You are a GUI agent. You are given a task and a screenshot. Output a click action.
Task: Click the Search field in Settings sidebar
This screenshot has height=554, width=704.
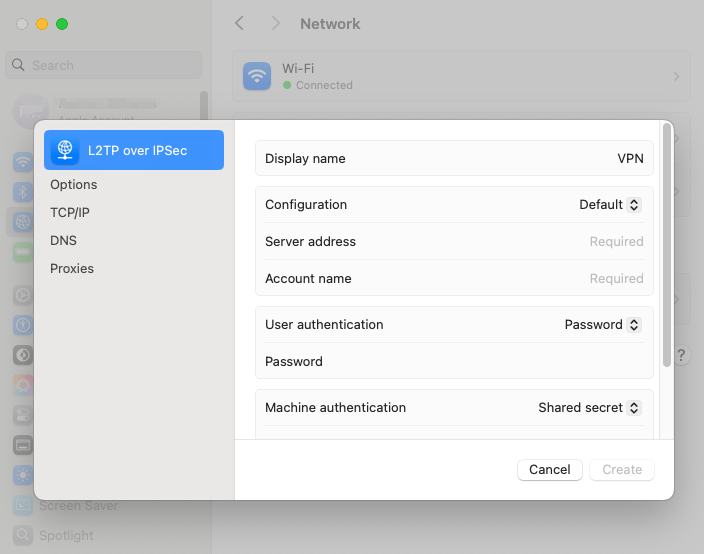[x=103, y=65]
